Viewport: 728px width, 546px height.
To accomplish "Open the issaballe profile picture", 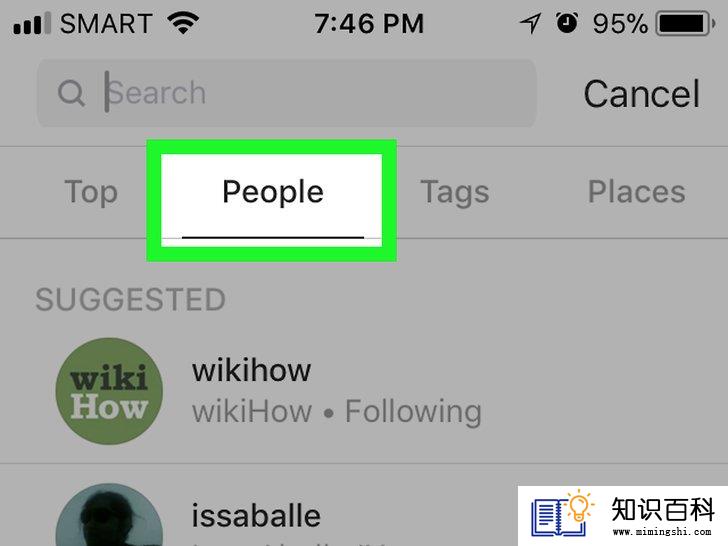I will [x=109, y=515].
